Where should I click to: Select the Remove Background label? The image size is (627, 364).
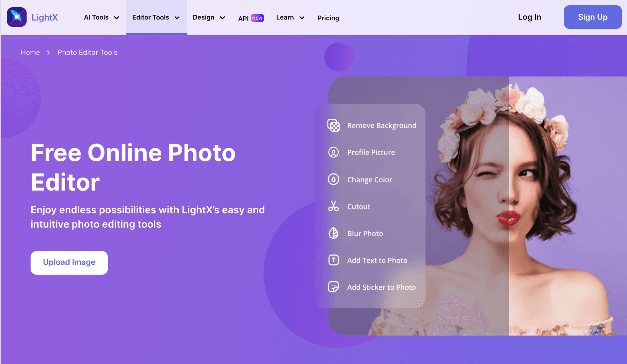pos(382,126)
